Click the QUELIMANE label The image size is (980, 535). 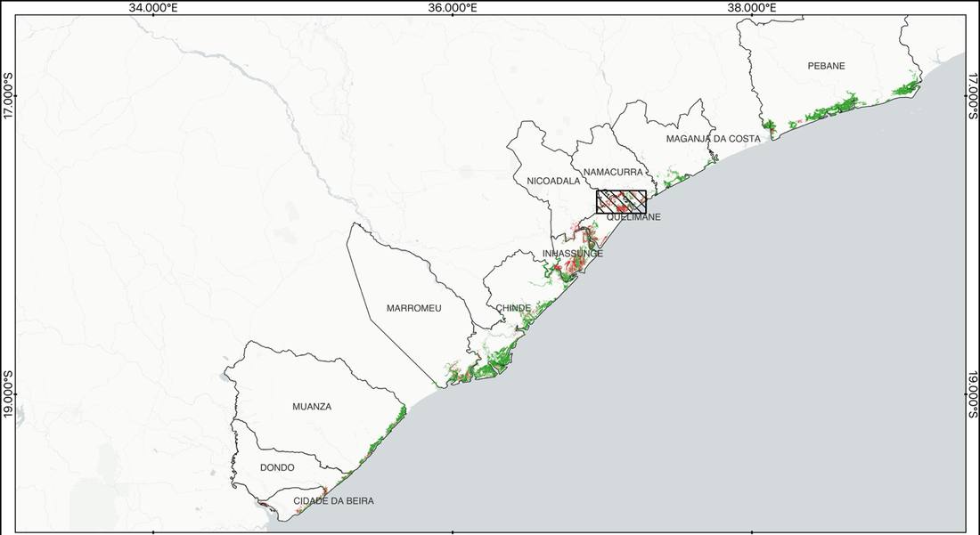coord(633,217)
